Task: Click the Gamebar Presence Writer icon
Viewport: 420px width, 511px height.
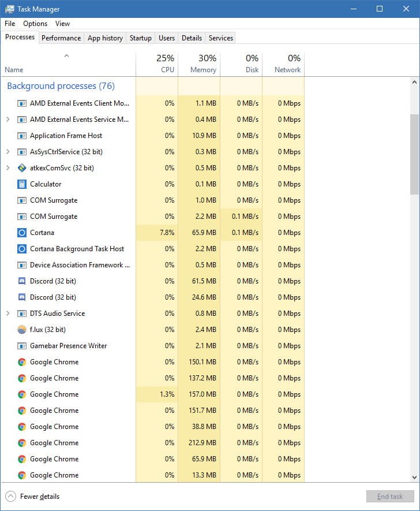Action: coord(22,346)
